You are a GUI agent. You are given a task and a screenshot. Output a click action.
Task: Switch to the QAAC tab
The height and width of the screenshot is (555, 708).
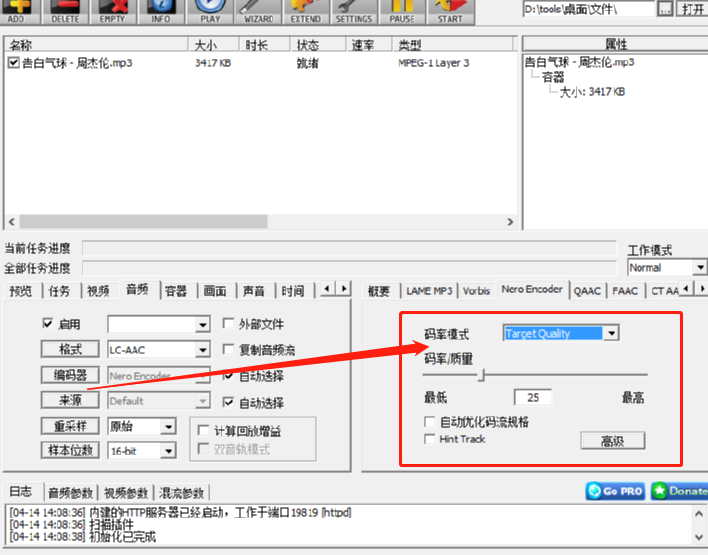click(587, 291)
